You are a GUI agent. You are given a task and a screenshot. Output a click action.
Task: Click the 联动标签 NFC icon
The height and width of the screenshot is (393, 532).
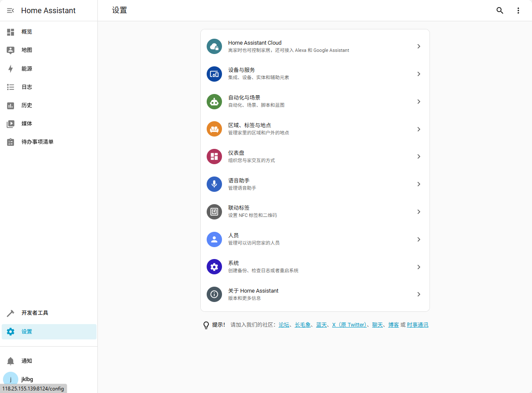[x=214, y=212]
